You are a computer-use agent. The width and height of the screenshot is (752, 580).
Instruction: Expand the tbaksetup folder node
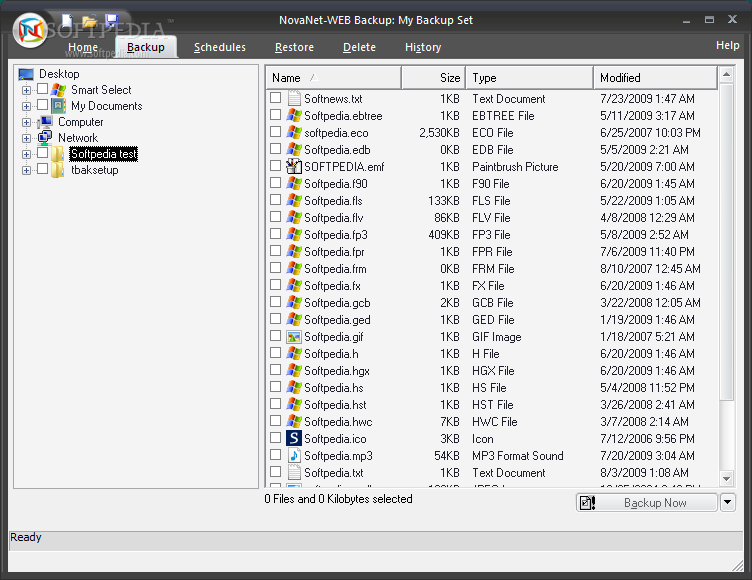pyautogui.click(x=26, y=170)
